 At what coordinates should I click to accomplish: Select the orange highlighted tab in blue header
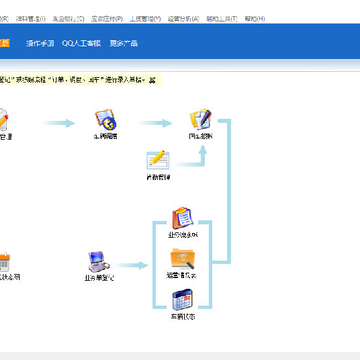(5, 43)
